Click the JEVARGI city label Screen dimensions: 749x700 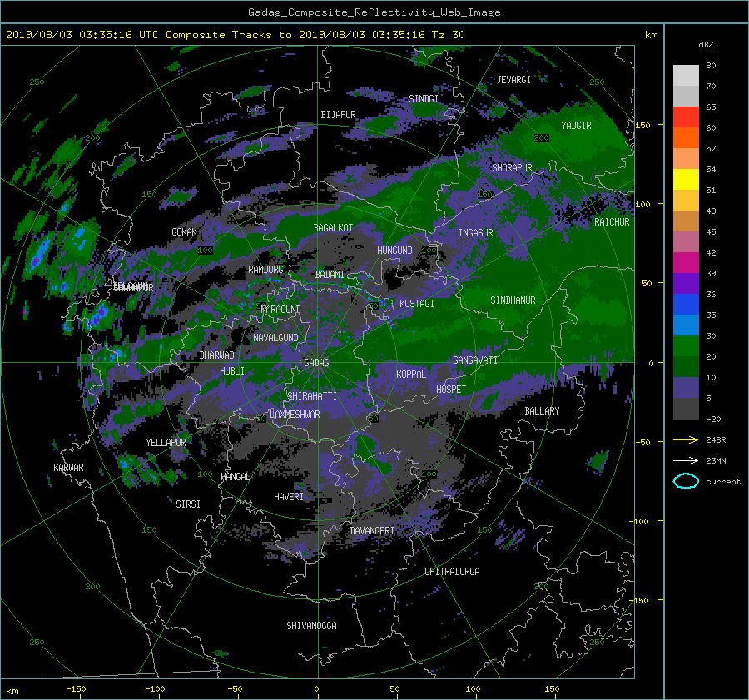513,80
